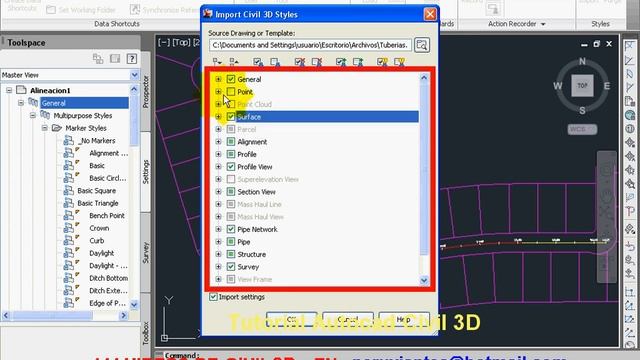Image resolution: width=640 pixels, height=360 pixels.
Task: Select the Curb marker style
Action: [x=97, y=241]
